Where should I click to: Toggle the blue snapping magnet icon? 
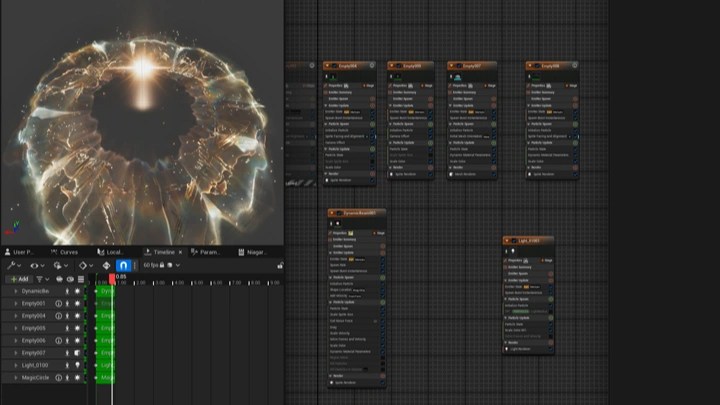click(x=124, y=266)
